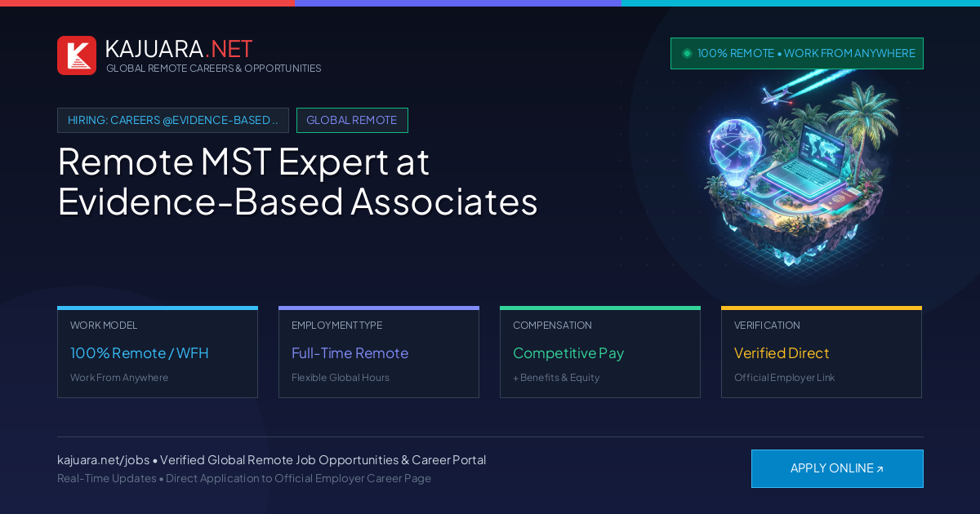Click the Work Model card label
This screenshot has width=980, height=514.
pyautogui.click(x=104, y=326)
